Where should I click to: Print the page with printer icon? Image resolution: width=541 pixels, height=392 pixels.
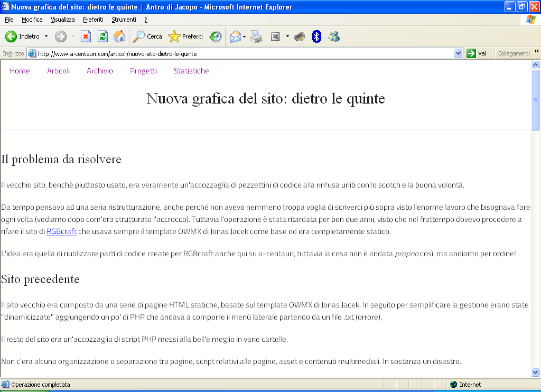256,36
